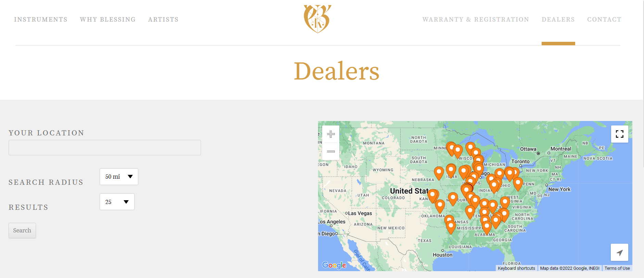
Task: Focus the Your Location input field
Action: point(105,147)
